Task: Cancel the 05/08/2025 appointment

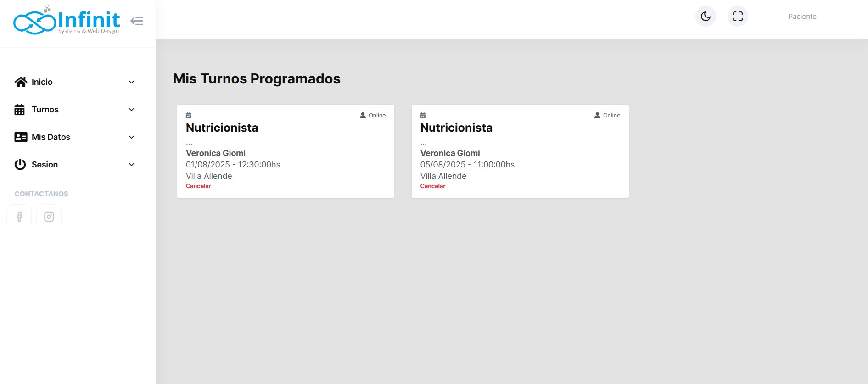Action: pos(433,186)
